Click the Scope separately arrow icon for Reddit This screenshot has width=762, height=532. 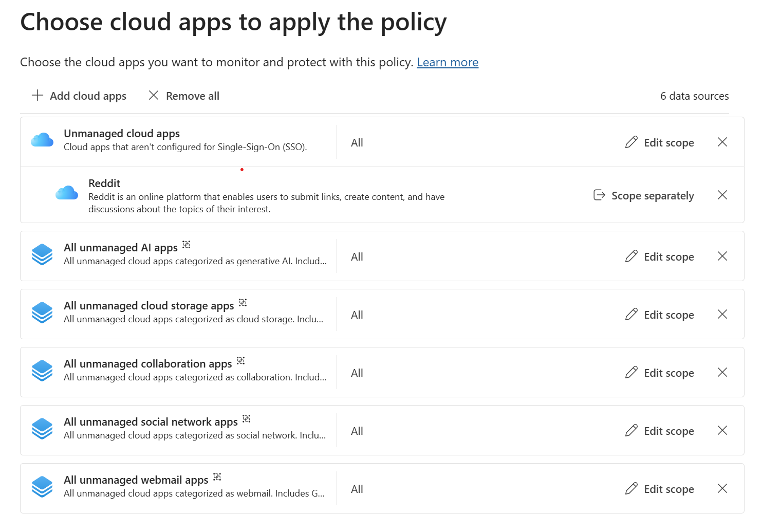[x=599, y=195]
